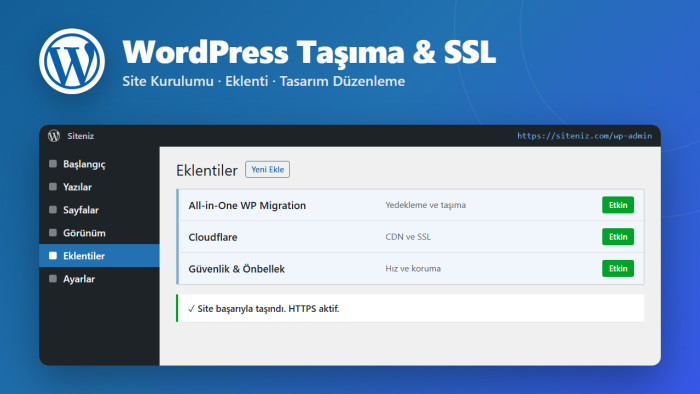This screenshot has height=394, width=700.
Task: Click the Eklentiler page heading
Action: pos(207,170)
